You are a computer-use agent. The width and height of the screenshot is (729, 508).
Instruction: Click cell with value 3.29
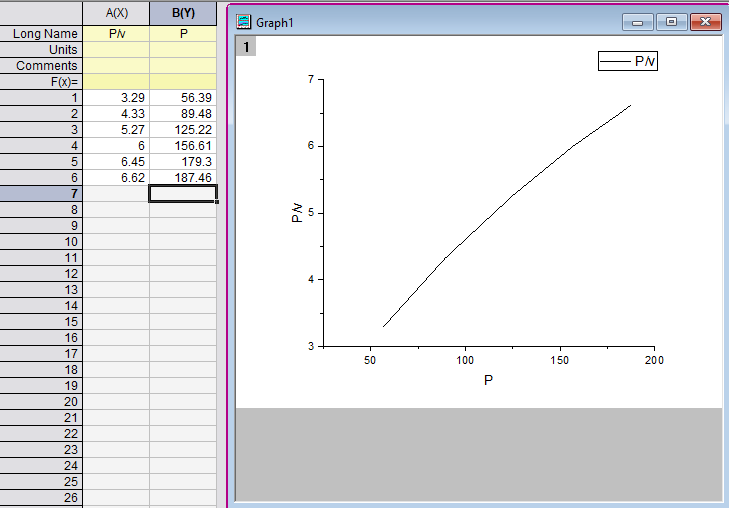pos(116,98)
